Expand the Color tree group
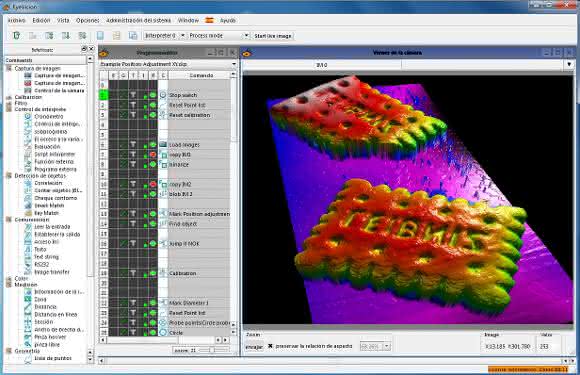The image size is (580, 375). [9, 278]
